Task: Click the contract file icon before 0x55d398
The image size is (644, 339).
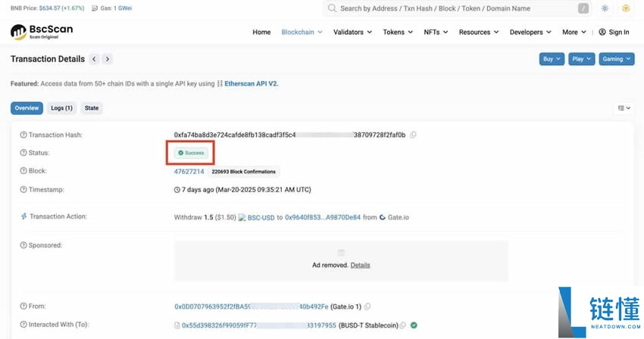Action: point(177,325)
